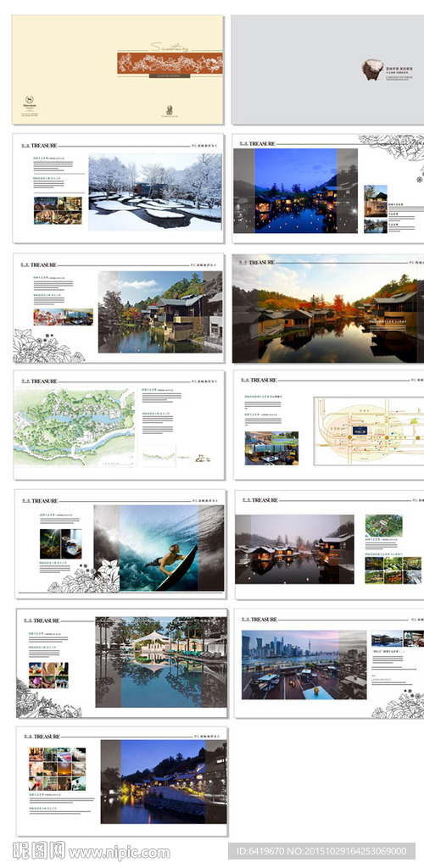Open the autumn lakeside house photo
Viewport: 424px width, 868px height.
(x=160, y=312)
